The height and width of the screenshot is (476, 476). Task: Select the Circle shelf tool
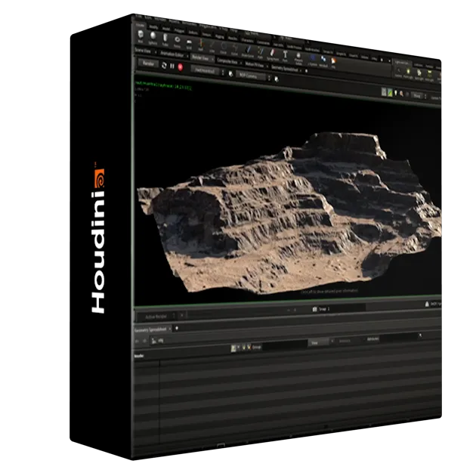tap(224, 48)
